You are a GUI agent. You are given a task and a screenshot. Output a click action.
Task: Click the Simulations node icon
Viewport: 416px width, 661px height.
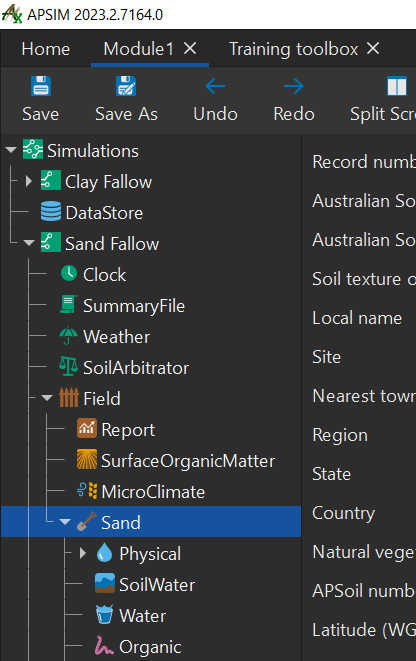point(33,149)
